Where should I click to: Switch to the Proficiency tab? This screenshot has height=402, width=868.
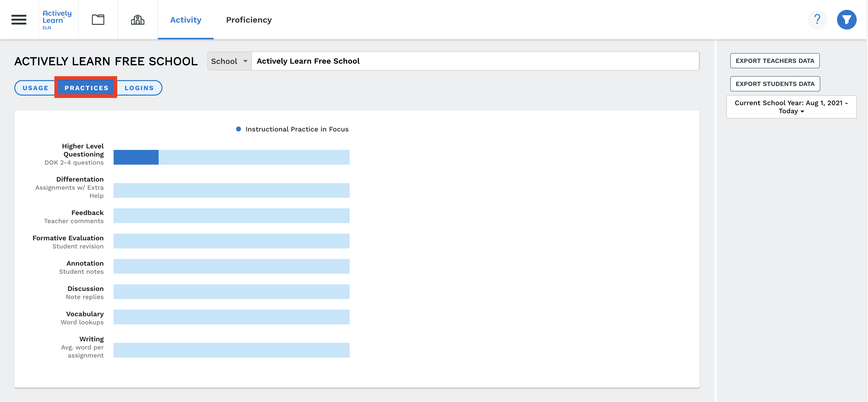click(249, 20)
